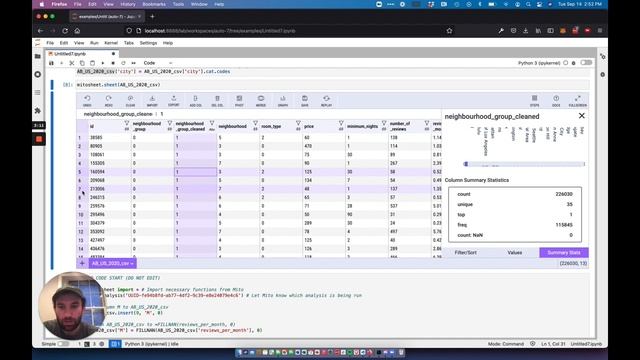Click the Clear icon in the Mito toolbar
The height and width of the screenshot is (360, 640).
130,100
